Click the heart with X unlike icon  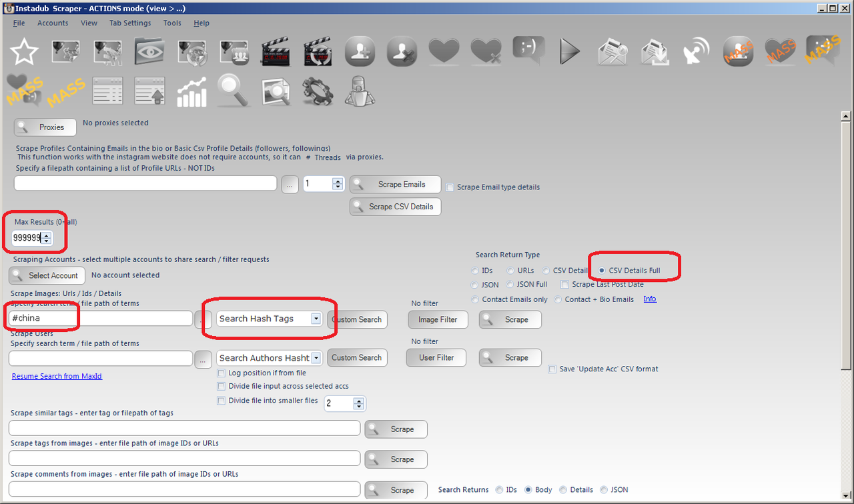[x=486, y=51]
